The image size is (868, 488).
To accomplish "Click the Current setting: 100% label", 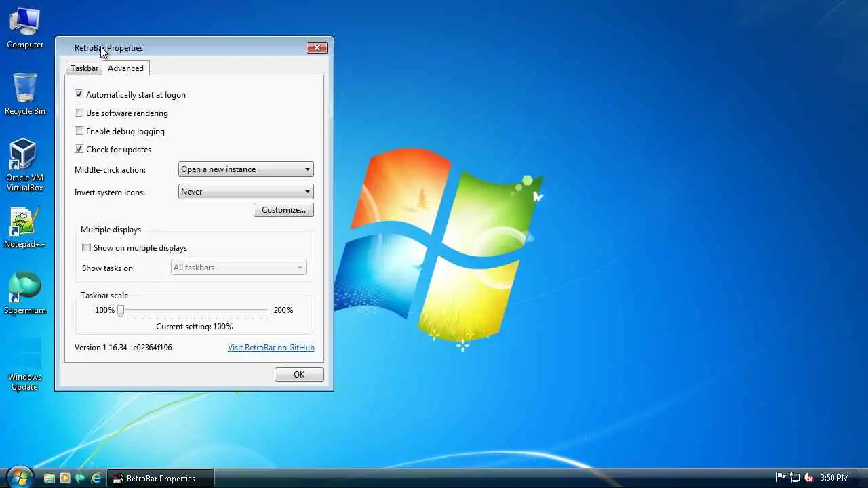I will click(x=195, y=327).
